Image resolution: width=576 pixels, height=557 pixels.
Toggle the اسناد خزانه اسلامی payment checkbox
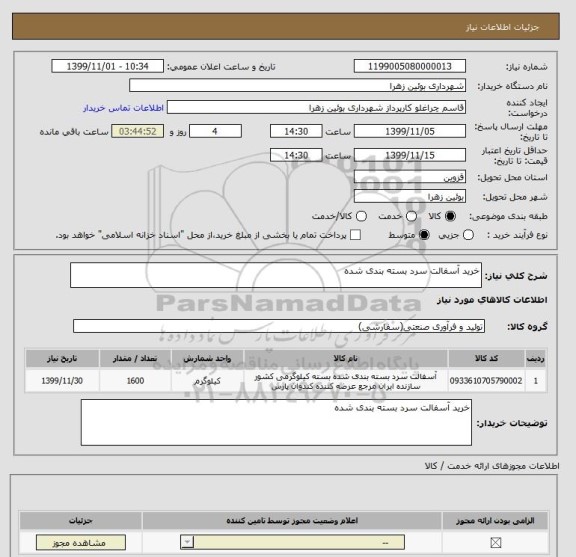click(355, 235)
